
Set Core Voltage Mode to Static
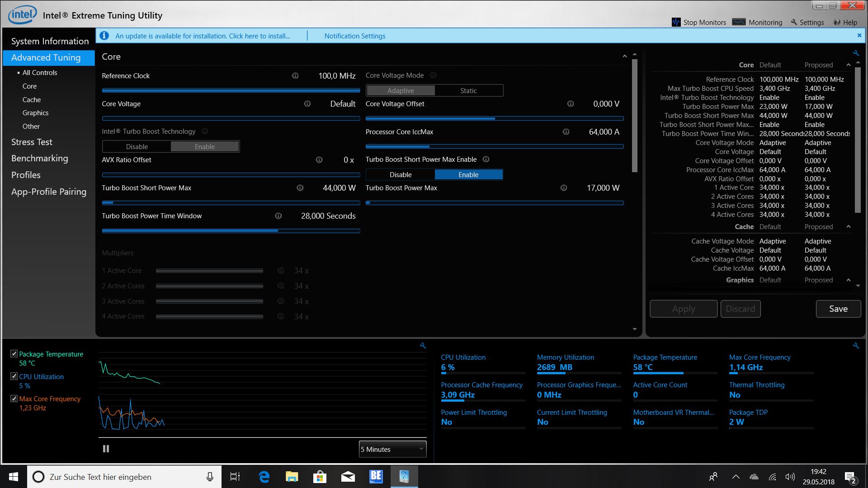(x=468, y=91)
